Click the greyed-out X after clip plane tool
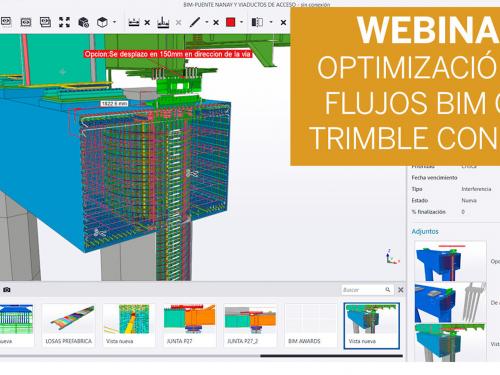This screenshot has width=500, height=375. pyautogui.click(x=178, y=23)
